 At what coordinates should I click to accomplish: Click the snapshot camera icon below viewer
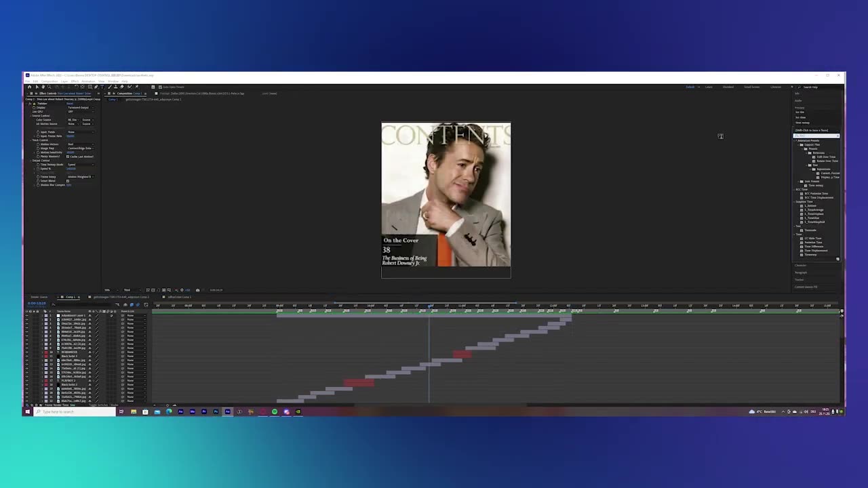tap(197, 290)
